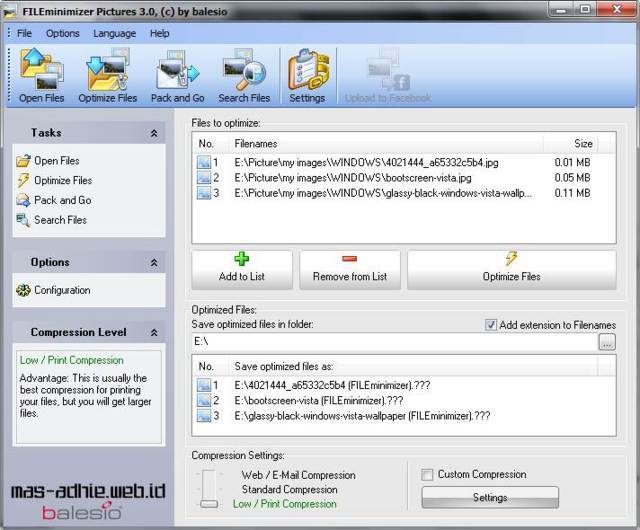Click the image icon of the 4021444_a65332c5b4 (FILEminimizer).??? output row
The image size is (640, 530).
click(204, 385)
